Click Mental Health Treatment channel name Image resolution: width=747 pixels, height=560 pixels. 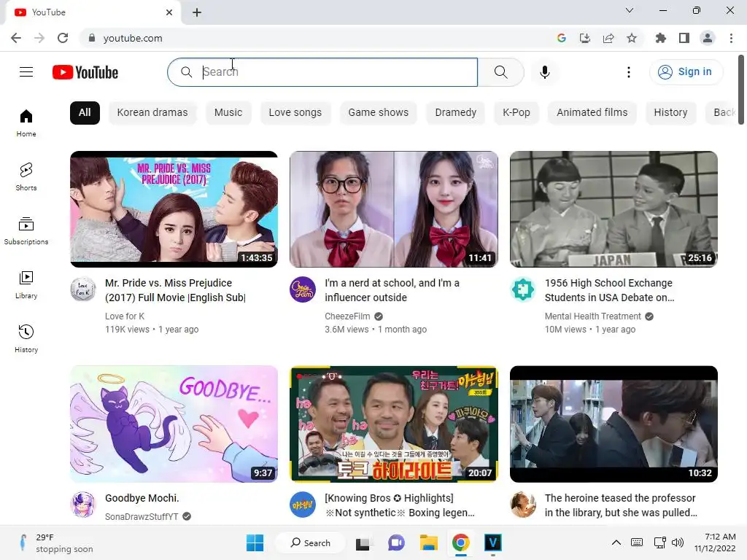coord(592,316)
